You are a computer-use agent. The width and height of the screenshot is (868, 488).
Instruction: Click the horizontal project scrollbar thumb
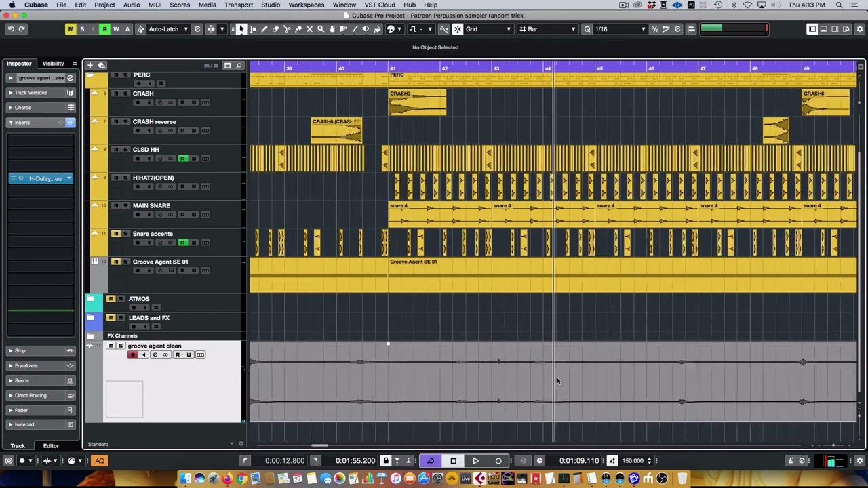[319, 445]
